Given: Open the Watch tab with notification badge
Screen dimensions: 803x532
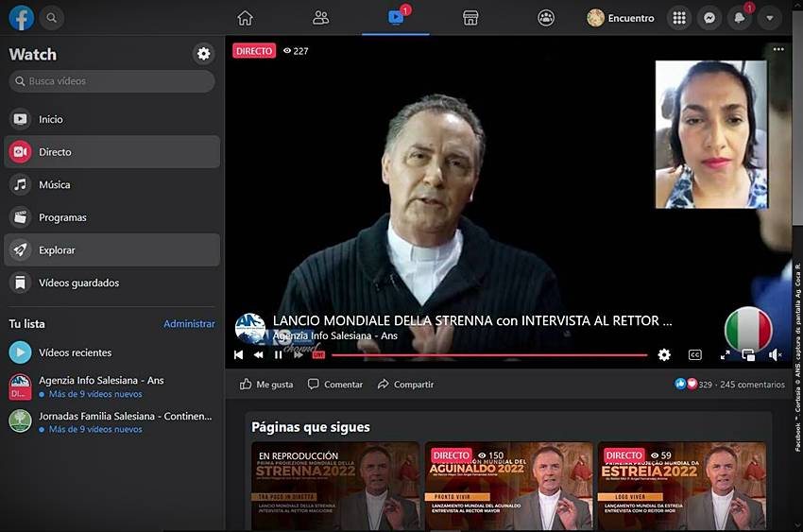Looking at the screenshot, I should pos(396,17).
